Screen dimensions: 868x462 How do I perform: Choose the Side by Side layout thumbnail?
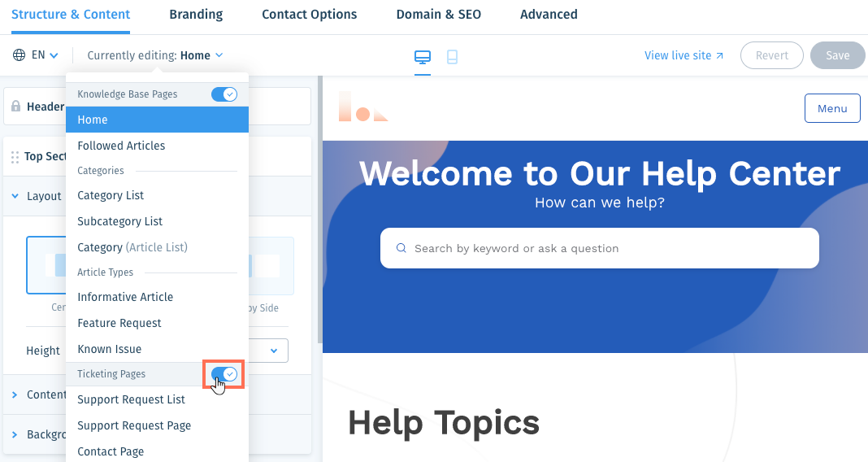click(x=271, y=265)
